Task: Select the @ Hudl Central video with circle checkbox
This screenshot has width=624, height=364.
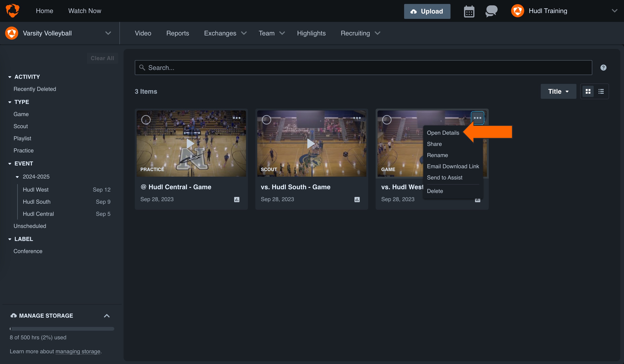Action: click(x=146, y=120)
